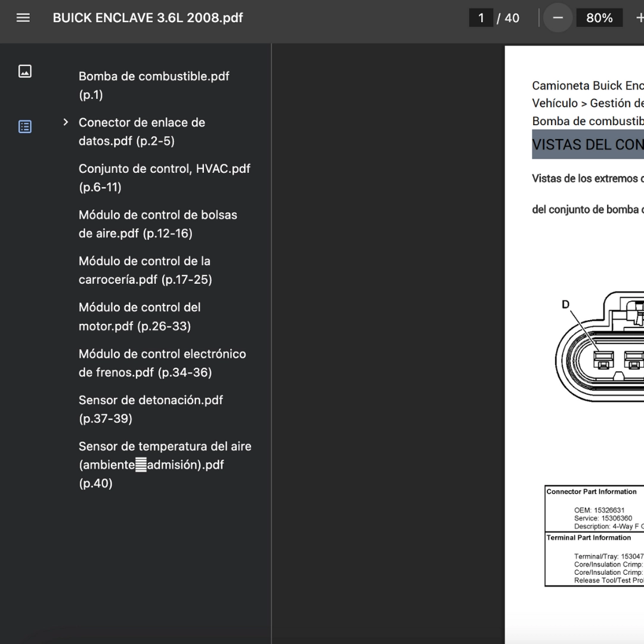Show page thumbnails view icon
Screen dimensions: 644x644
25,71
